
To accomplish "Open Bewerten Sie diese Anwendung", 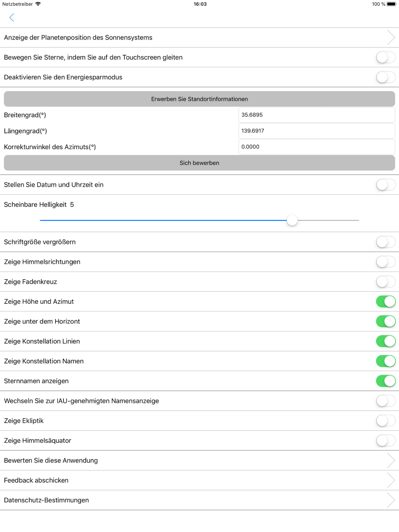I will 199,460.
